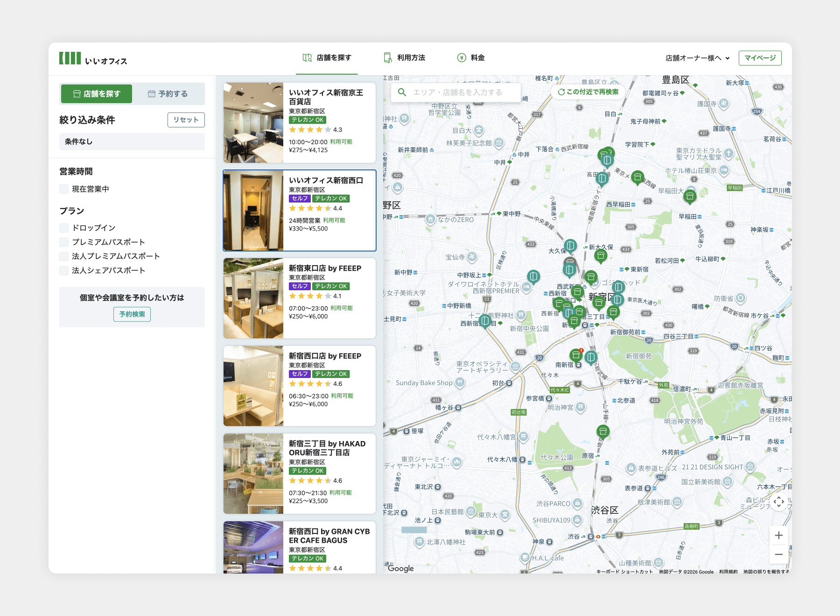This screenshot has width=840, height=616.
Task: Click the Google logo on map
Action: tap(401, 568)
